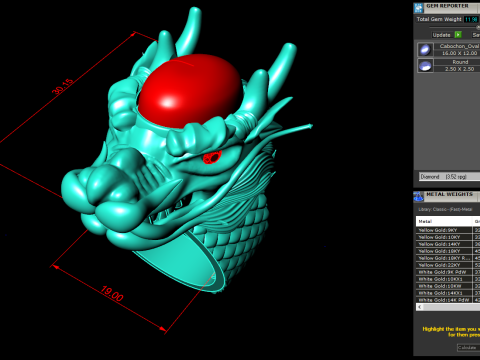The width and height of the screenshot is (480, 360).
Task: Click the red oval cabochon gem on the ring
Action: coord(190,91)
